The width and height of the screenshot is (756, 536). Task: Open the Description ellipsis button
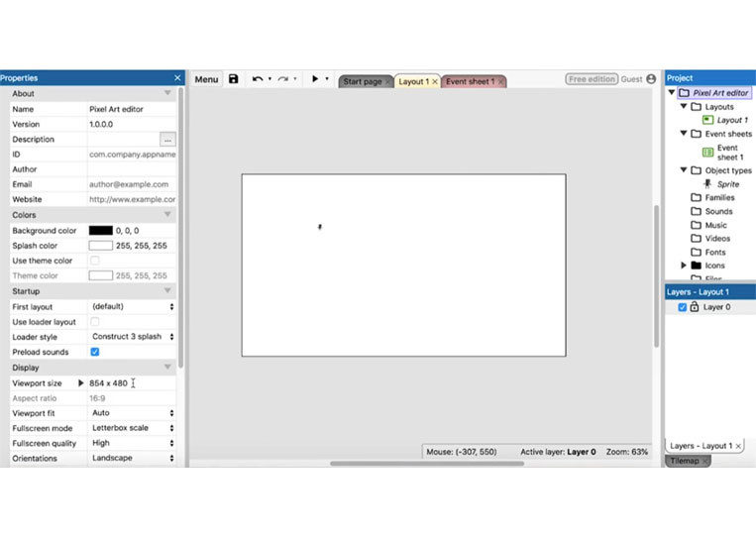coord(167,140)
